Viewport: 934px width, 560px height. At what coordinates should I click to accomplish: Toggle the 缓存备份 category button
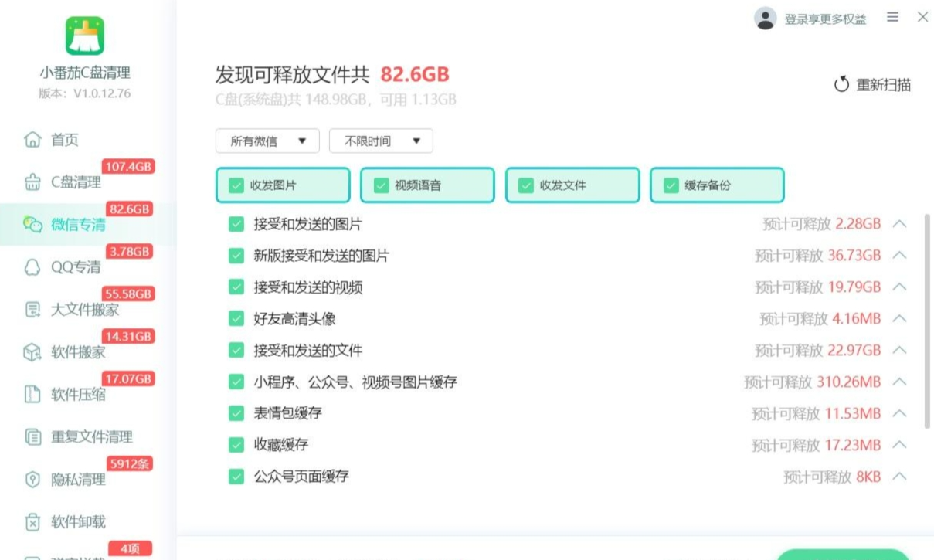click(x=717, y=185)
